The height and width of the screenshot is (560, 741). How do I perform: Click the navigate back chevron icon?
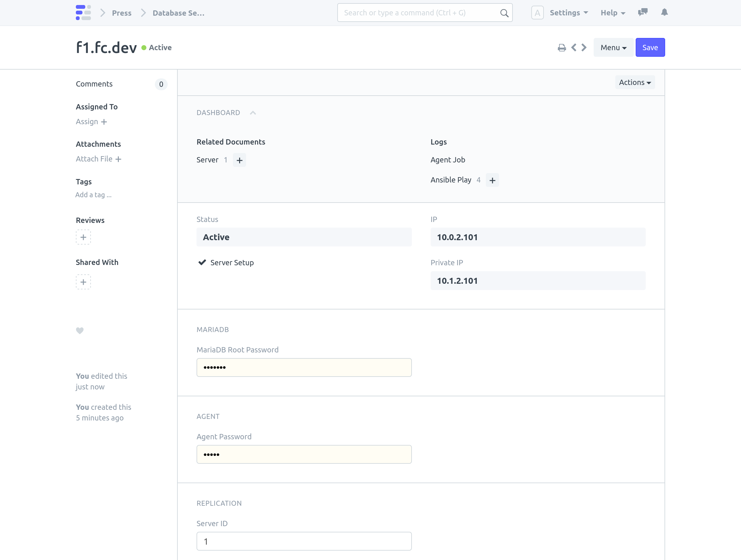[x=573, y=47]
